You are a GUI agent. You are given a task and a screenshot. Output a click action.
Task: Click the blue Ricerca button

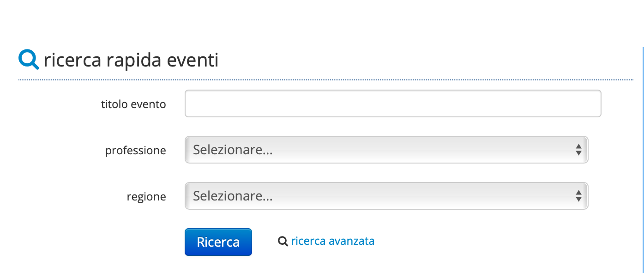(218, 242)
